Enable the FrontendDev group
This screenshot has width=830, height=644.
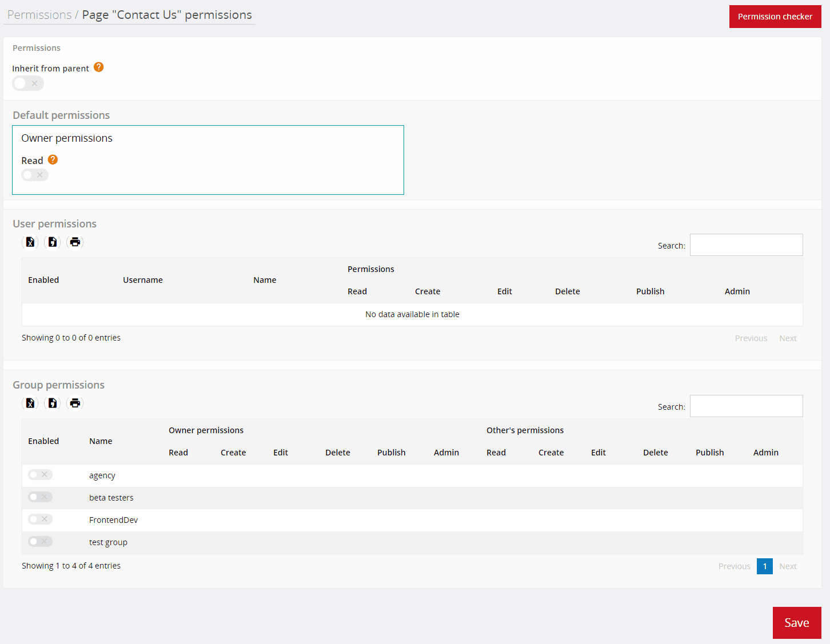pyautogui.click(x=39, y=519)
